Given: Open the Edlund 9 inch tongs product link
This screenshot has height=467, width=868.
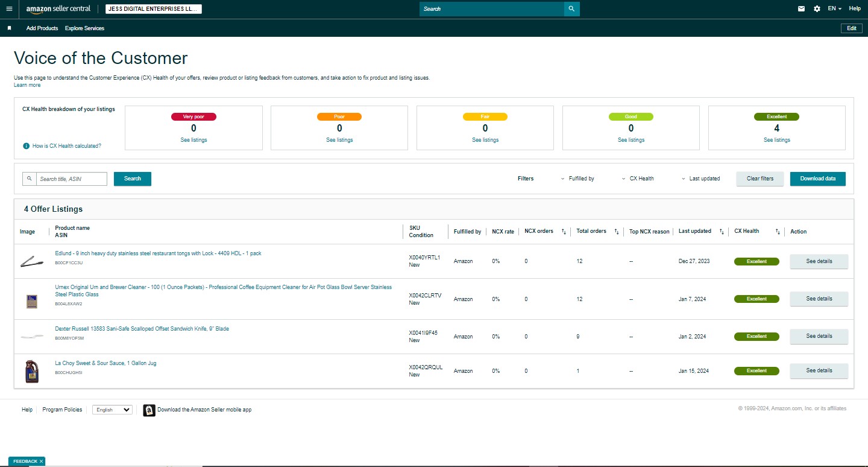Looking at the screenshot, I should (158, 253).
